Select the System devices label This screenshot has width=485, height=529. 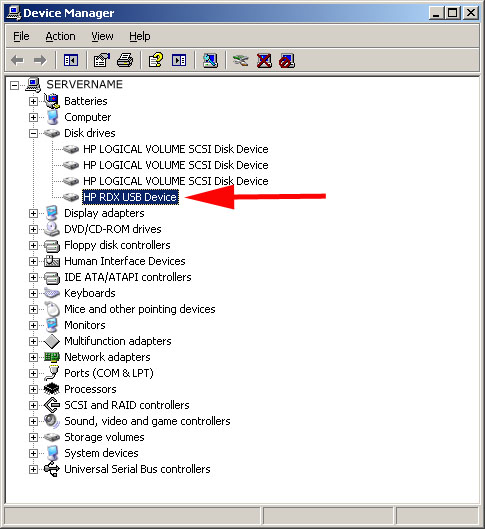(x=101, y=453)
